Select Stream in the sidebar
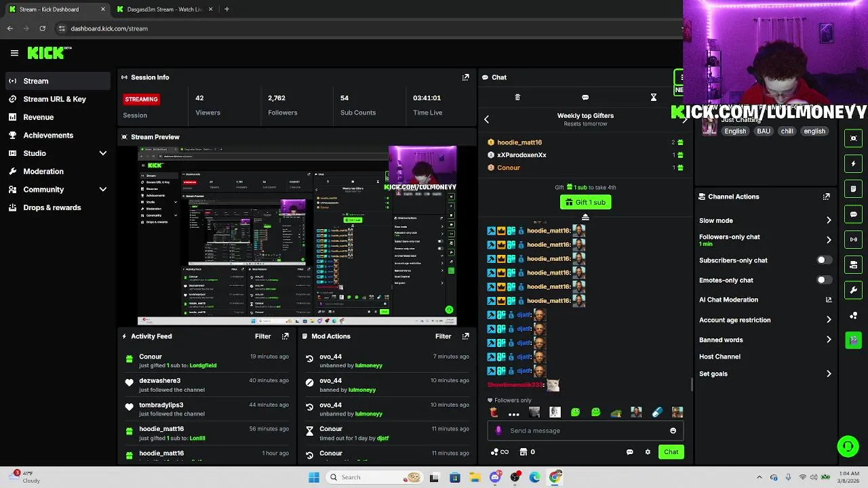Viewport: 868px width, 488px height. [57, 81]
